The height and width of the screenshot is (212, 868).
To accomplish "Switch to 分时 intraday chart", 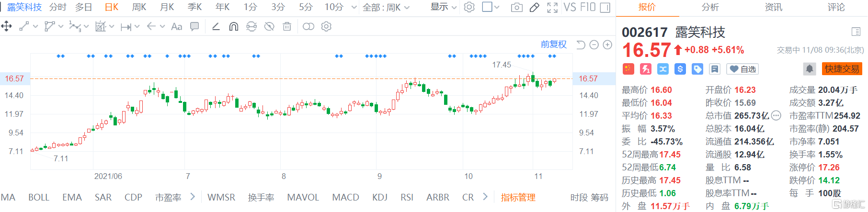I will pos(57,7).
